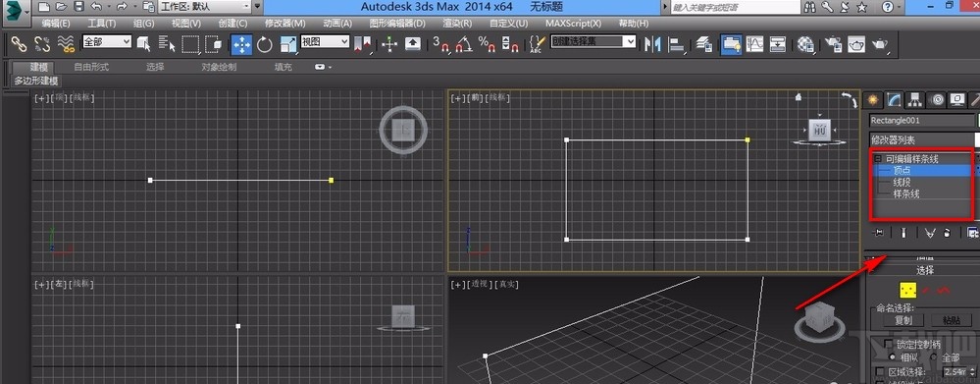Click the 多边形建模 panel button
Image resolution: width=980 pixels, height=384 pixels.
pyautogui.click(x=36, y=82)
